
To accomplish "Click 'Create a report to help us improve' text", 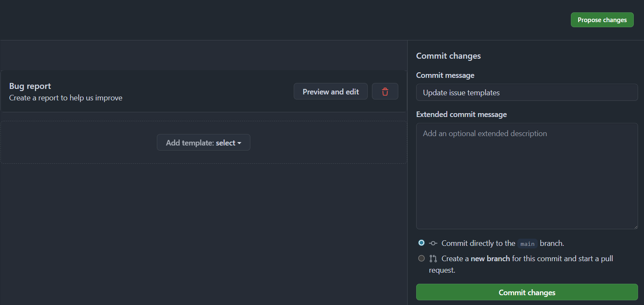I will (66, 98).
